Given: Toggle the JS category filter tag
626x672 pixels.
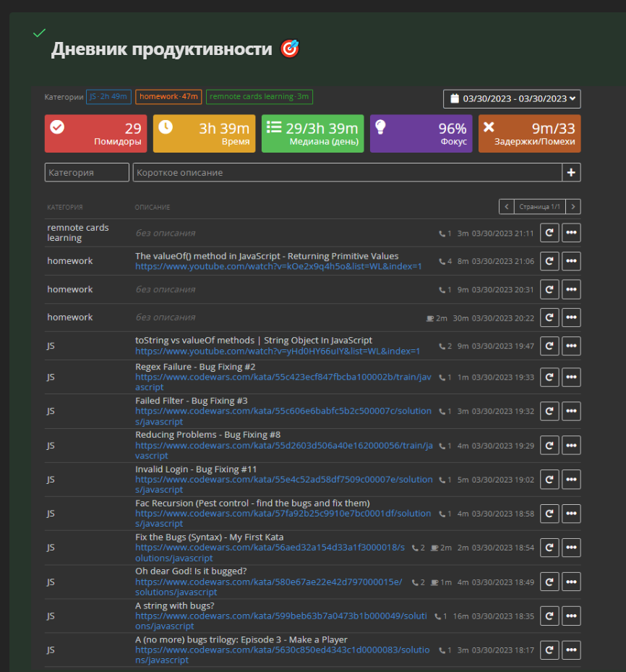Looking at the screenshot, I should pyautogui.click(x=108, y=97).
